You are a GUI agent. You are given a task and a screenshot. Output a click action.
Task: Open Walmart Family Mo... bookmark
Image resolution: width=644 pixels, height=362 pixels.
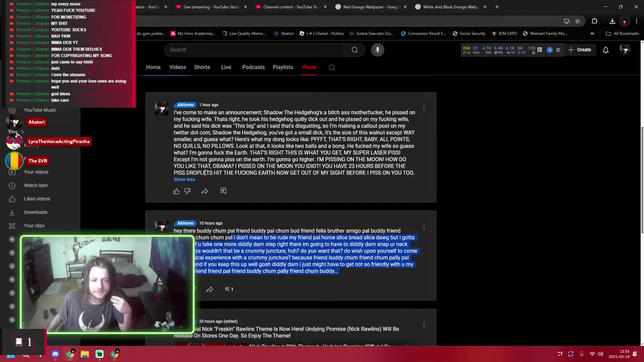click(x=545, y=34)
